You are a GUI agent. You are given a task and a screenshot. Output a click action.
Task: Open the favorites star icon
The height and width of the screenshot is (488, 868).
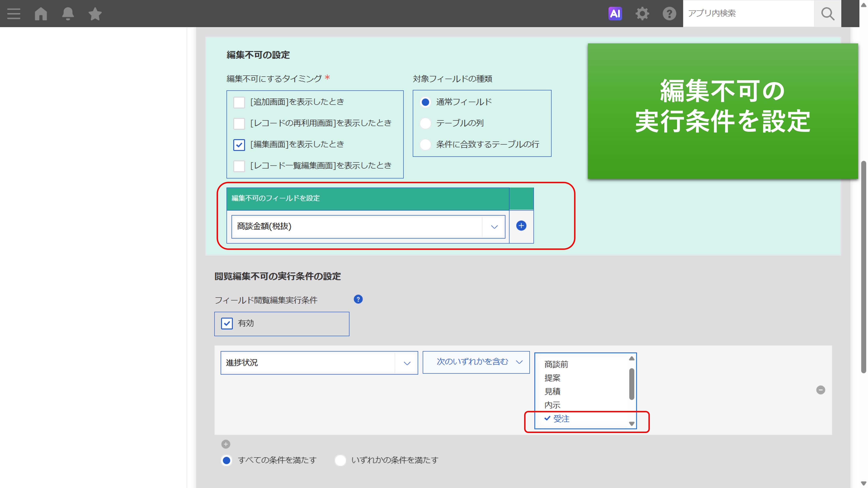pos(95,14)
